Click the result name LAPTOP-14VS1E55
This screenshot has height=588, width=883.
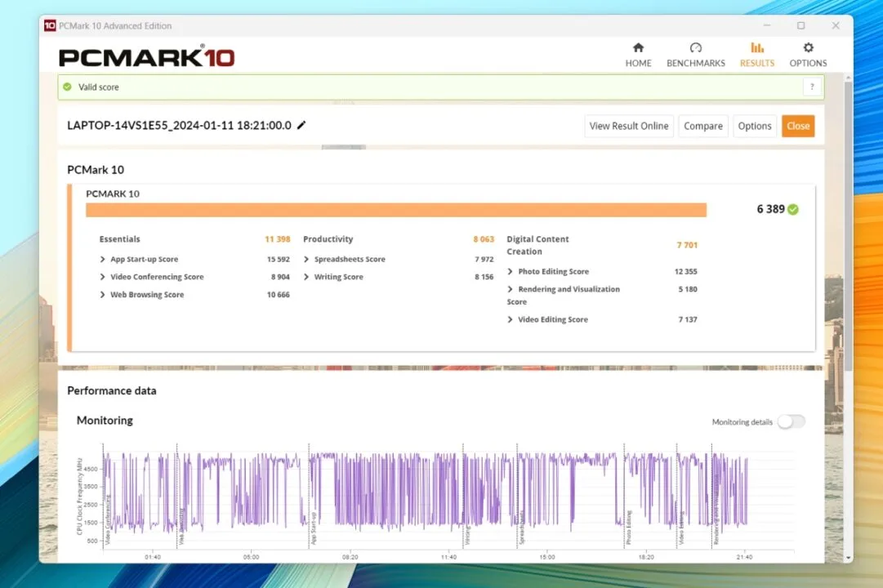[179, 125]
